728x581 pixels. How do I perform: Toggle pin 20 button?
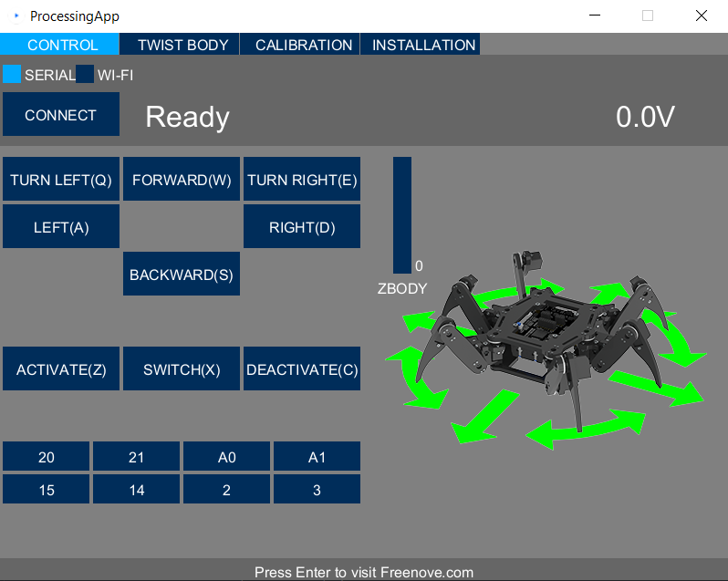pyautogui.click(x=46, y=456)
